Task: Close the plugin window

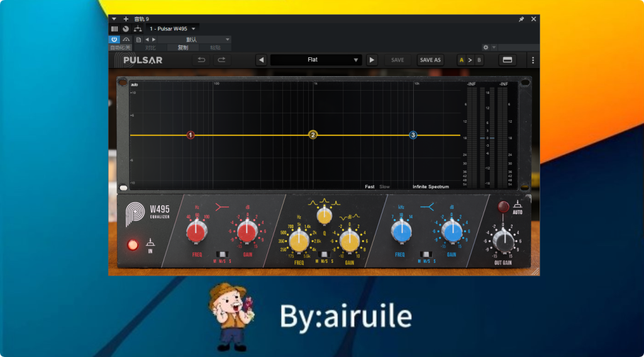Action: pyautogui.click(x=533, y=19)
